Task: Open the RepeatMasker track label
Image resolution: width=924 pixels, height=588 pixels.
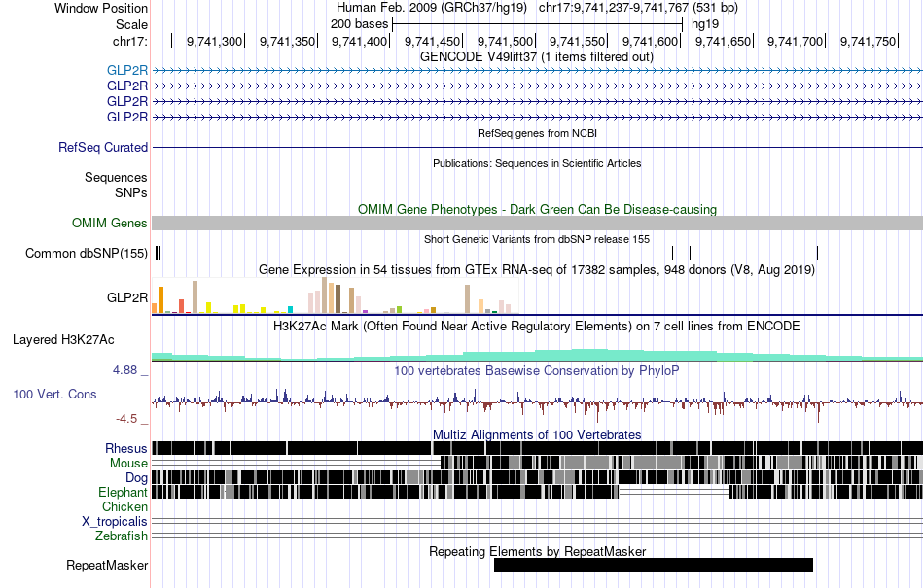Action: (x=107, y=565)
